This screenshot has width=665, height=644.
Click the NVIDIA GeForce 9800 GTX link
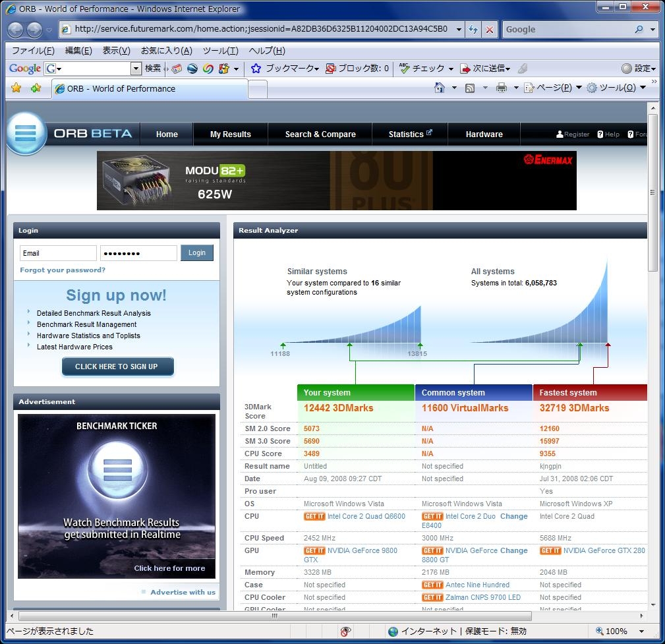tap(351, 555)
